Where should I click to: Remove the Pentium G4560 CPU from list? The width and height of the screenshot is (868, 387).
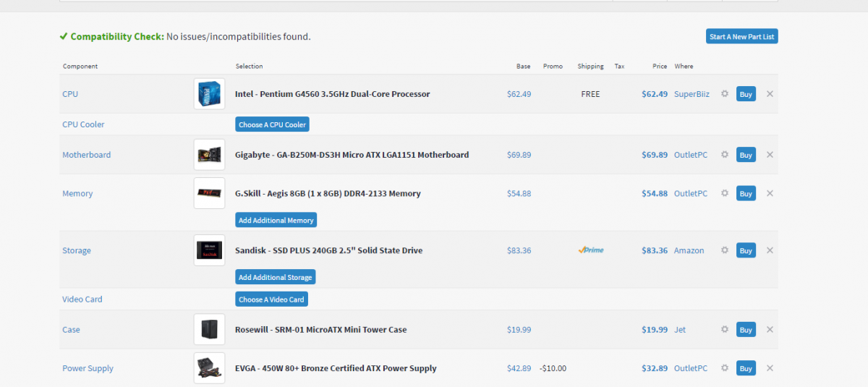(x=770, y=94)
